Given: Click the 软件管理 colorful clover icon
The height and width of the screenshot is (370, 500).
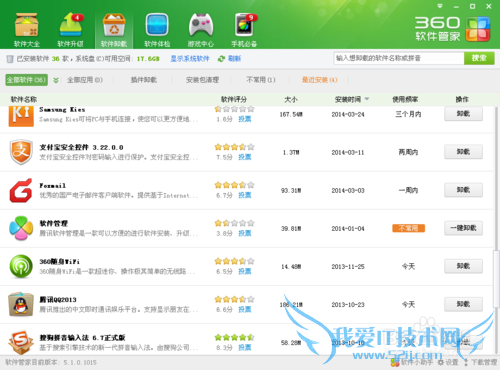Looking at the screenshot, I should [x=21, y=228].
